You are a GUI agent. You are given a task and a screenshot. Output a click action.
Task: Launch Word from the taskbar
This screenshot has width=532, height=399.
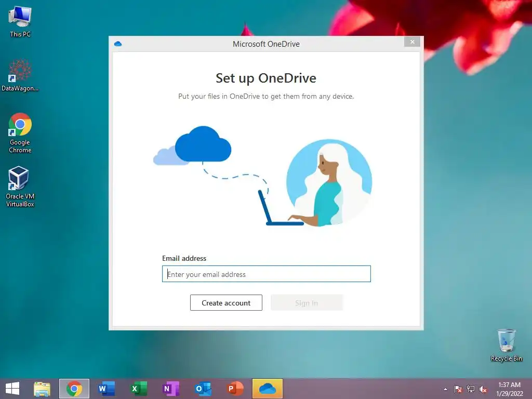106,389
